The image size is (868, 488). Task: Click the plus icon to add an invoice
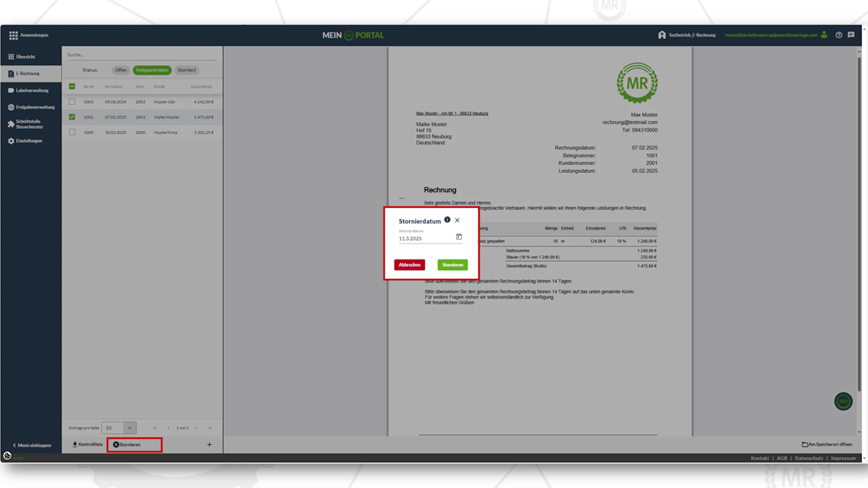pyautogui.click(x=209, y=445)
